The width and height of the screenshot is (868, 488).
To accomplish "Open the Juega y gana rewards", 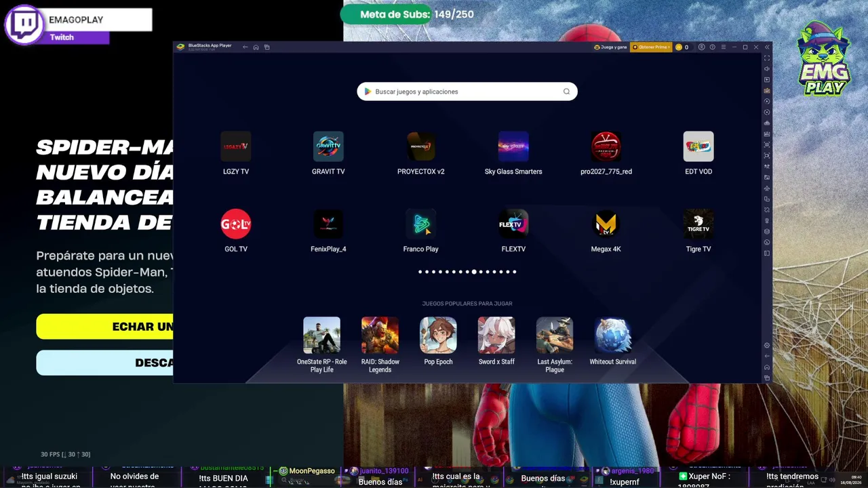I will (610, 47).
